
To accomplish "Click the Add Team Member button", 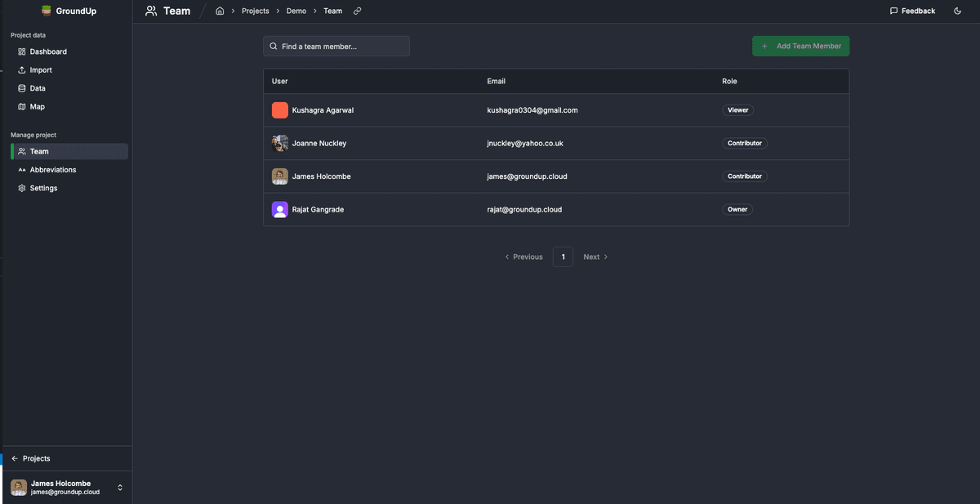I will 800,47.
